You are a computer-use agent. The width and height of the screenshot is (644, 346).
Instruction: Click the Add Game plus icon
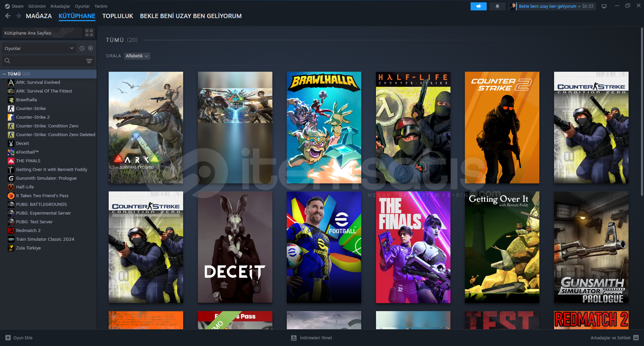[x=8, y=338]
